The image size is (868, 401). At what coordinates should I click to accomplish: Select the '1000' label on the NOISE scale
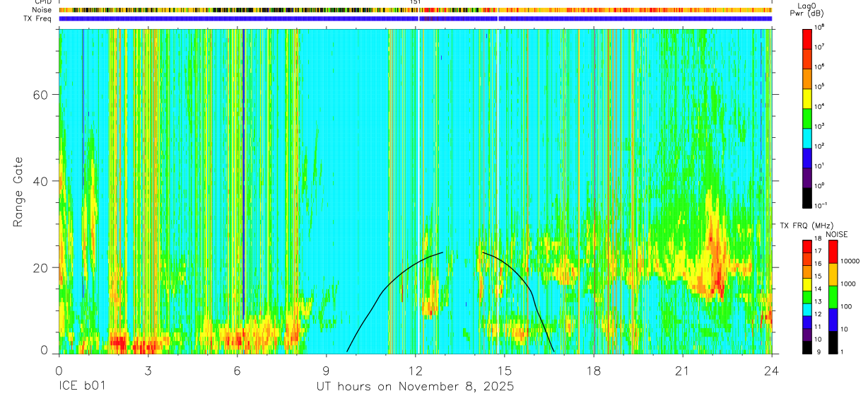pyautogui.click(x=848, y=284)
